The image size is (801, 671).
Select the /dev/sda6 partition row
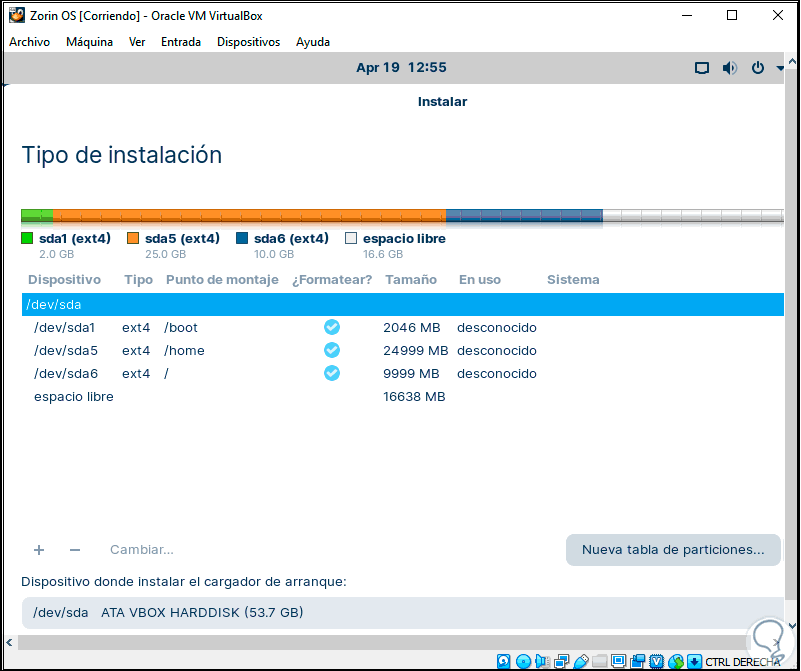pos(403,373)
